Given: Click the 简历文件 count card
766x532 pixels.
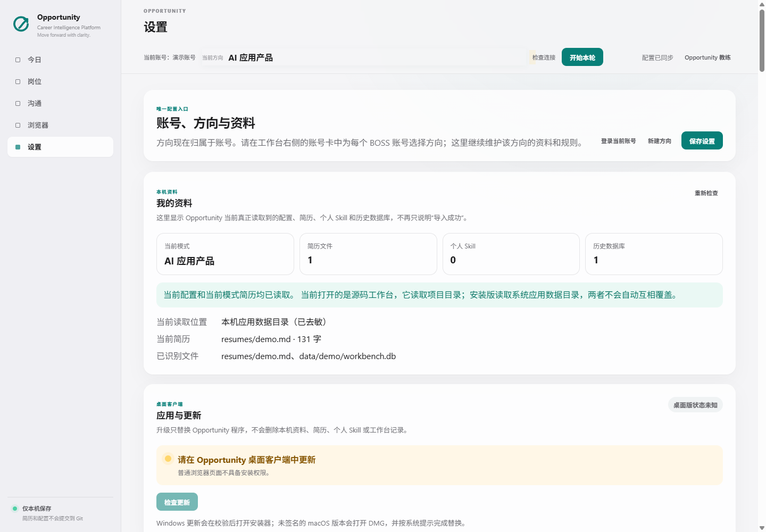Looking at the screenshot, I should 368,254.
